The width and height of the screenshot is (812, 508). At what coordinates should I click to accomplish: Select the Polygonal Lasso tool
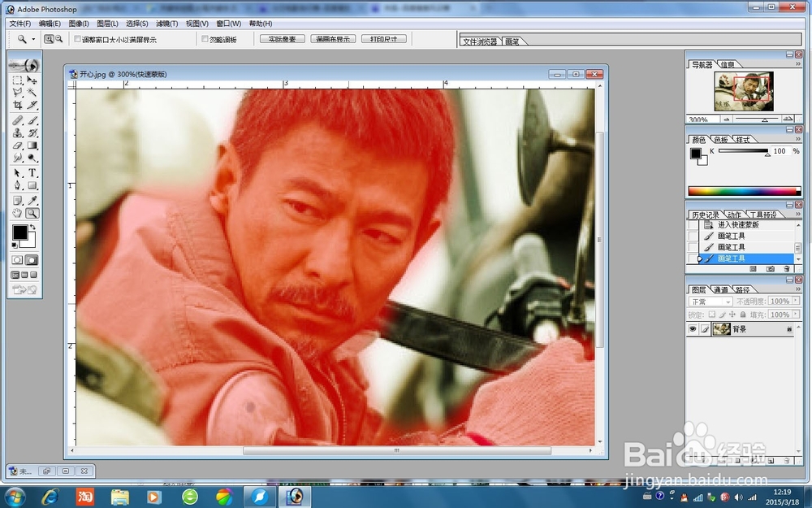(x=18, y=93)
